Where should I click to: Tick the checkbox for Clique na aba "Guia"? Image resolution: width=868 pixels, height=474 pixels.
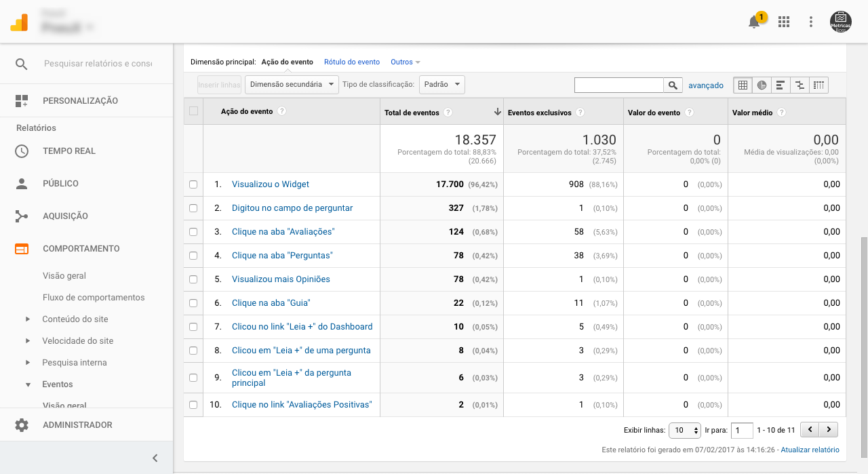pos(193,303)
